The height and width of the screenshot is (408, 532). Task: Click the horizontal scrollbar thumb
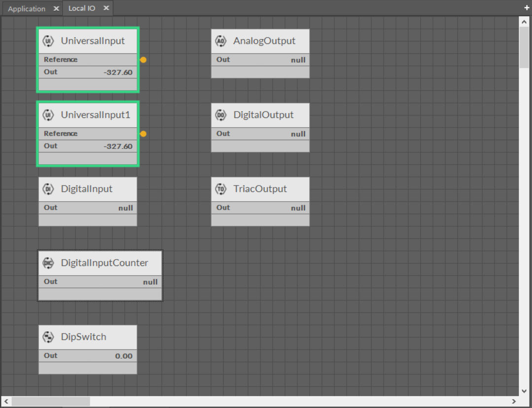[51, 402]
